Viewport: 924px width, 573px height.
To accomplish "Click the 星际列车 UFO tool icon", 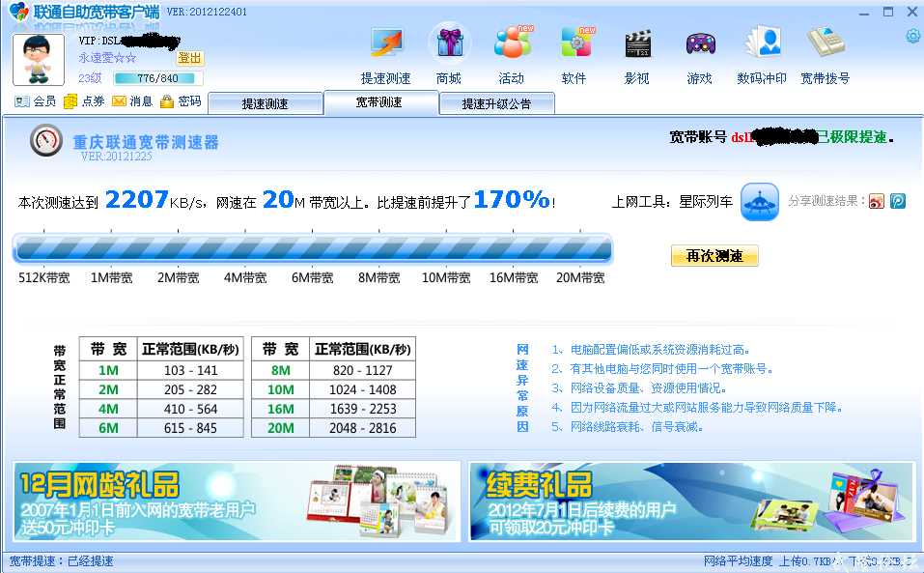I will 760,202.
